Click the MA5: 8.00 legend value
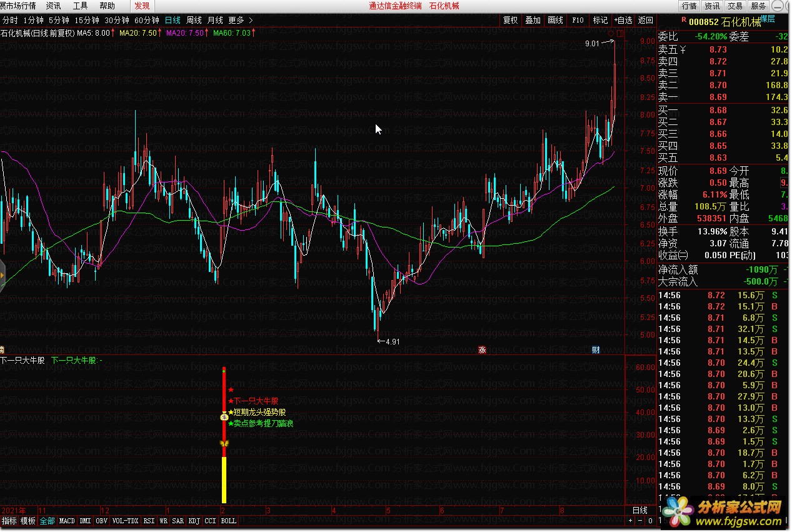The height and width of the screenshot is (532, 792). [94, 33]
